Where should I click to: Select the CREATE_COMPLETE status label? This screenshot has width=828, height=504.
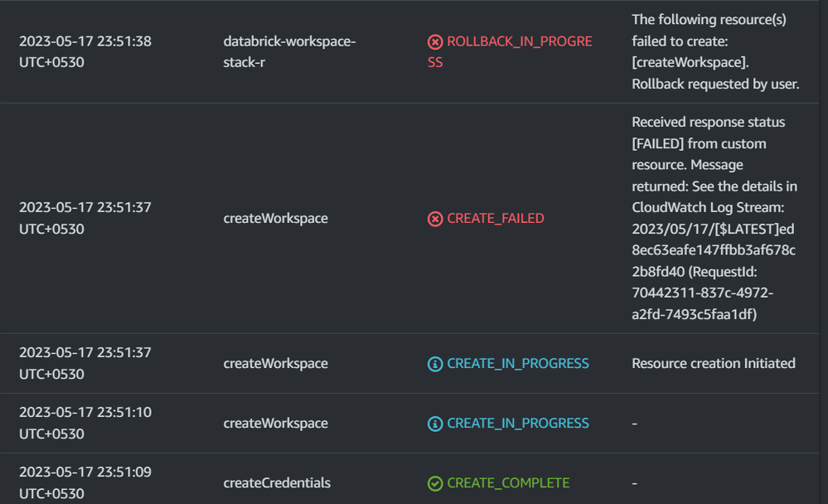(x=508, y=483)
